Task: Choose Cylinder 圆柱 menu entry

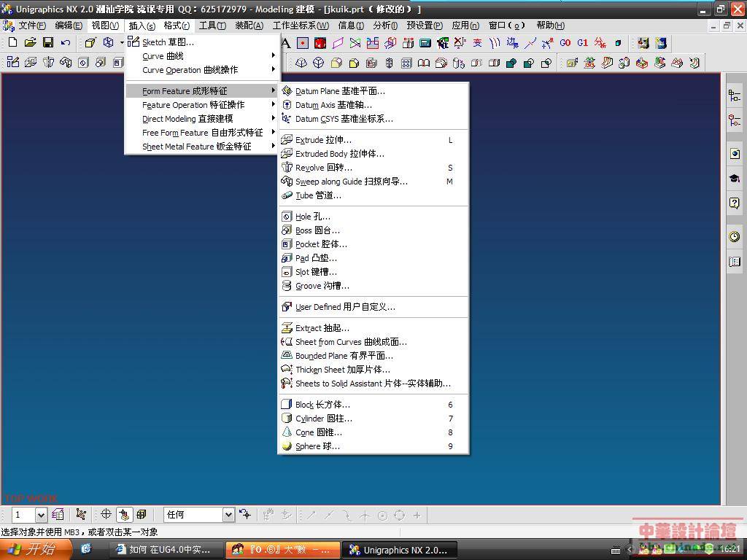Action: [x=373, y=419]
